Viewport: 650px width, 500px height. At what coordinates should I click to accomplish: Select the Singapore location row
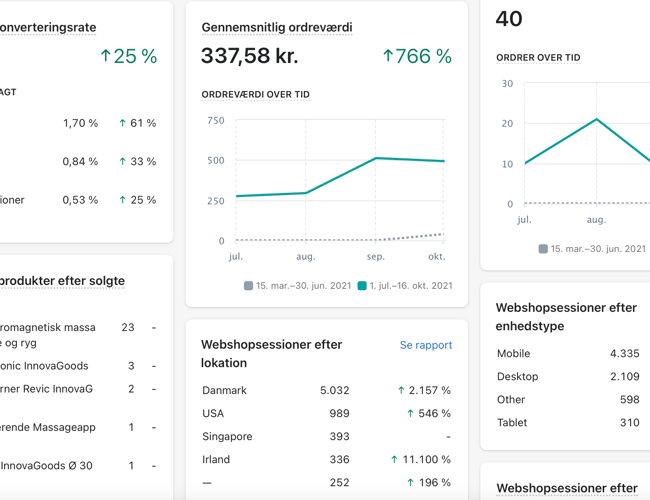(x=327, y=436)
